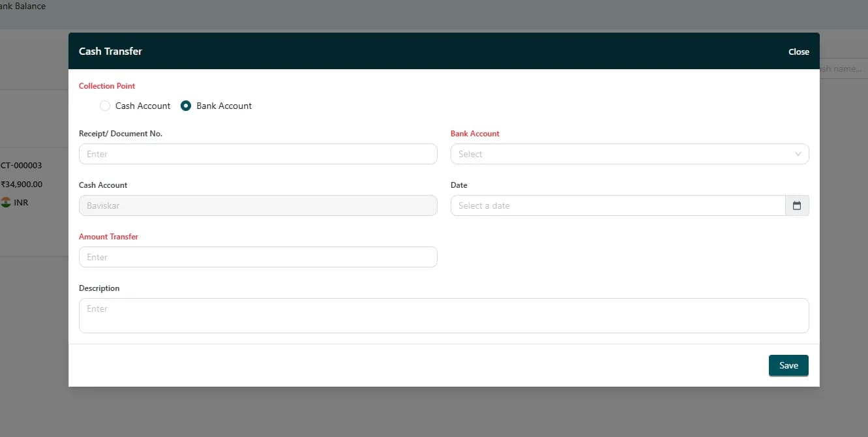Image resolution: width=868 pixels, height=437 pixels.
Task: Click the Cash Transfer dialog title
Action: 110,51
